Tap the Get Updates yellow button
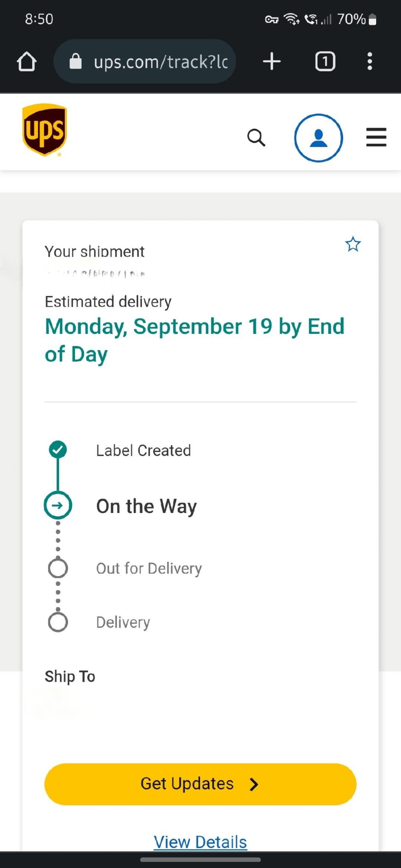This screenshot has width=401, height=868. click(x=200, y=784)
